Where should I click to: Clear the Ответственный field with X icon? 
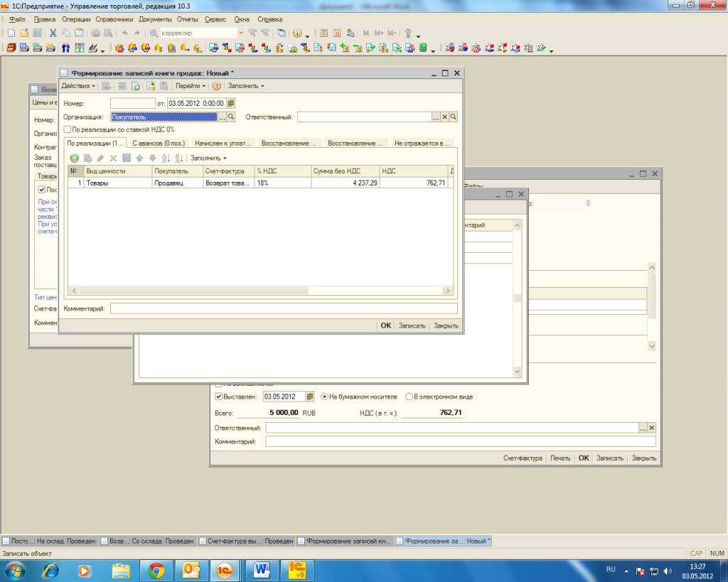(445, 117)
